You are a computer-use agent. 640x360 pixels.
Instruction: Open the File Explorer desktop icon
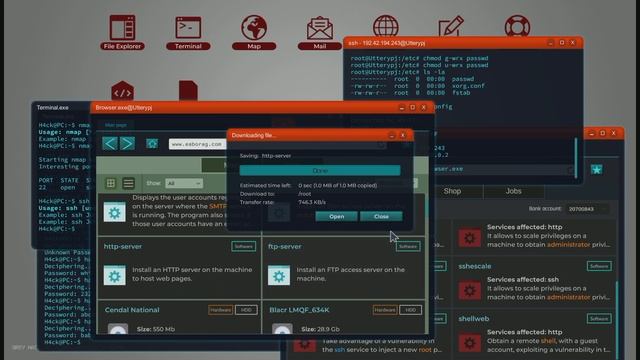click(122, 33)
